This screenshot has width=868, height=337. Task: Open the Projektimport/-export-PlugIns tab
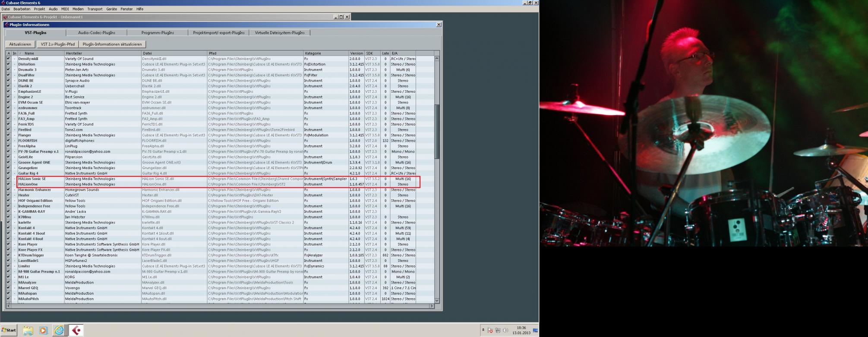(x=219, y=33)
